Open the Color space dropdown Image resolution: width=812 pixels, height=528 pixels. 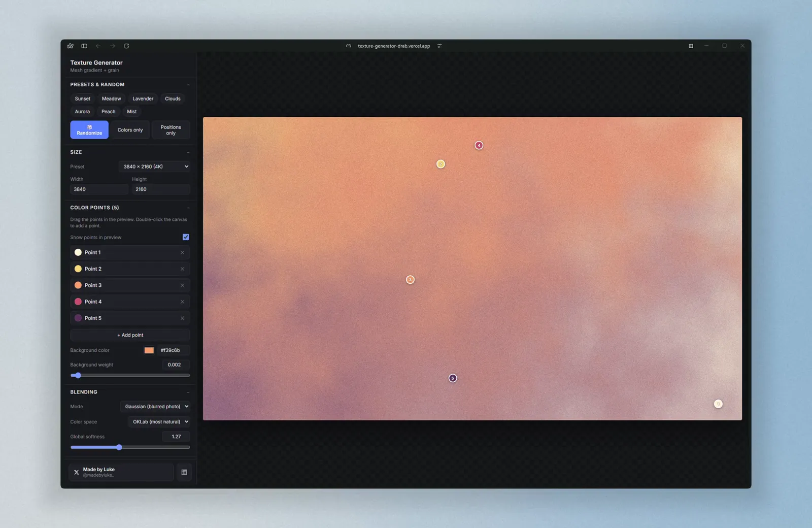(x=159, y=421)
